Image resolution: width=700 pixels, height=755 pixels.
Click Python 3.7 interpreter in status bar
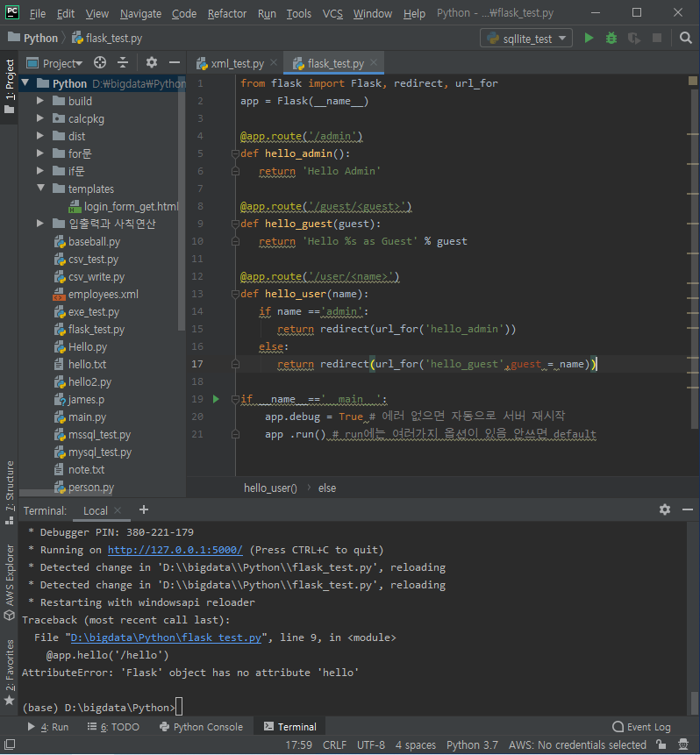[x=472, y=744]
